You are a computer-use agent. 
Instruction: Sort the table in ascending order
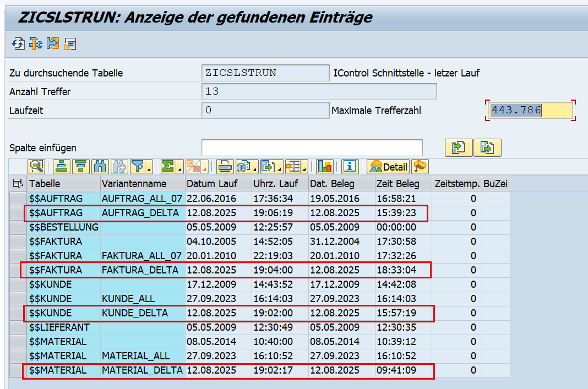point(62,166)
